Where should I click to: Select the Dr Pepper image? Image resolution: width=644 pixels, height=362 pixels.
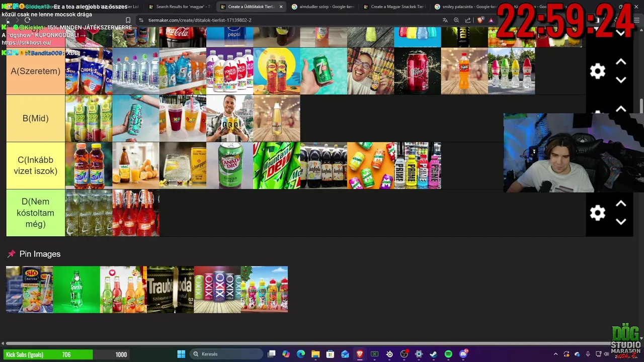click(418, 71)
